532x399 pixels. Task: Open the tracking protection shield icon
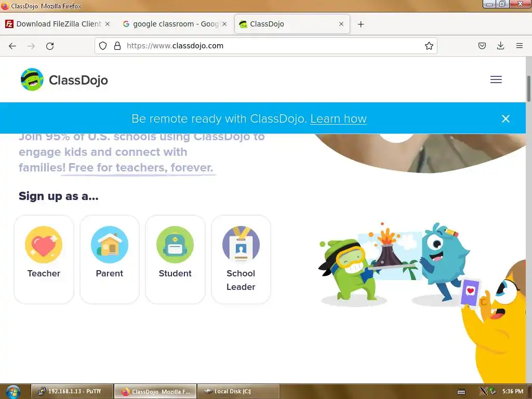pos(103,46)
